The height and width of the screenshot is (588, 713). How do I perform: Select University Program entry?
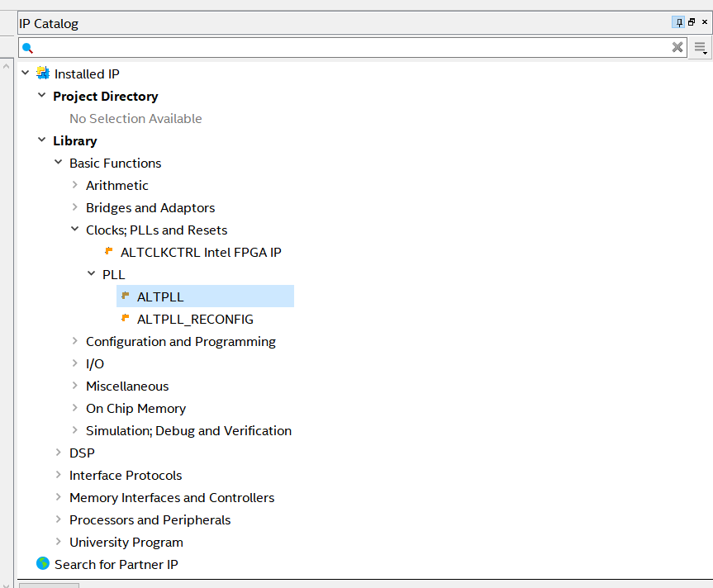[x=126, y=542]
